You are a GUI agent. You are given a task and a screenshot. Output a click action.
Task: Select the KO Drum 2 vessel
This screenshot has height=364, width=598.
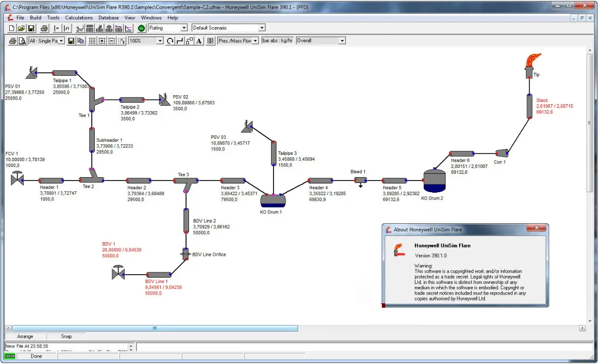[x=435, y=180]
